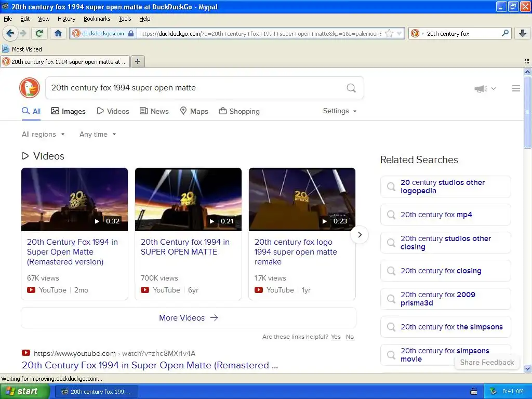Click the keyboard tray icon
This screenshot has width=532, height=399.
pos(474,392)
